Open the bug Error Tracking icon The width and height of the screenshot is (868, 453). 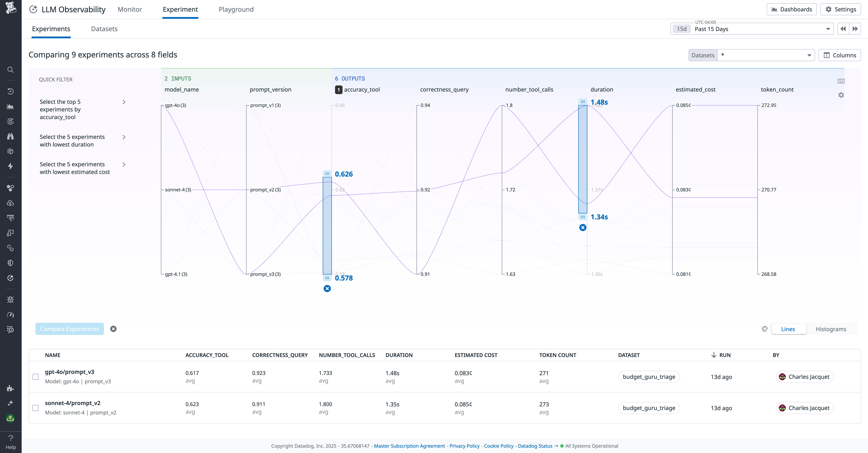[10, 299]
